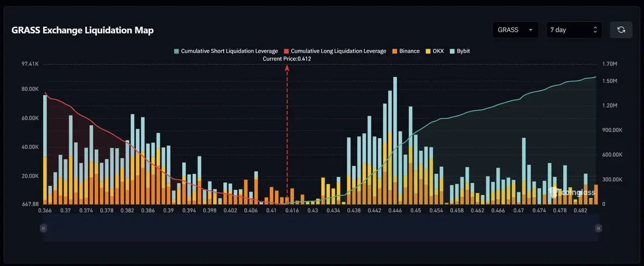Click the 0.47 x-axis price label
The width and height of the screenshot is (644, 266).
tap(519, 210)
